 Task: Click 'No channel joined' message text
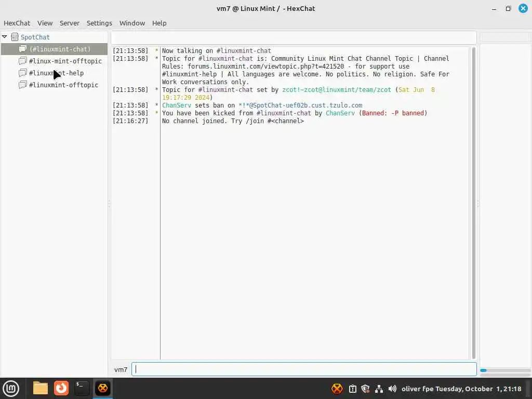[x=233, y=121]
